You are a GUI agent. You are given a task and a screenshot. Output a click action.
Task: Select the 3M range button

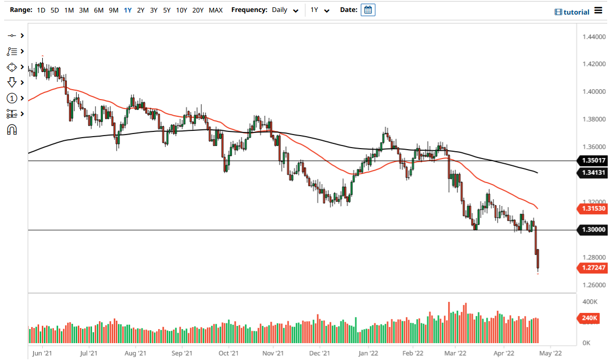[83, 9]
